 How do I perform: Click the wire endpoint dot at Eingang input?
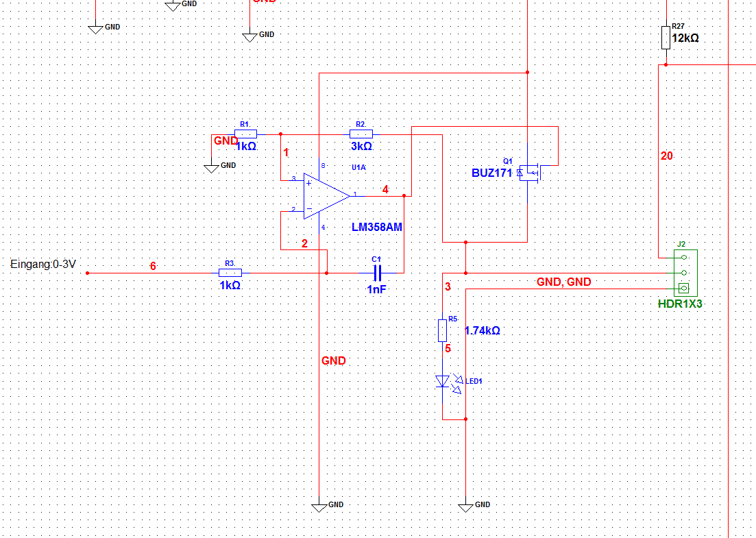tap(87, 273)
